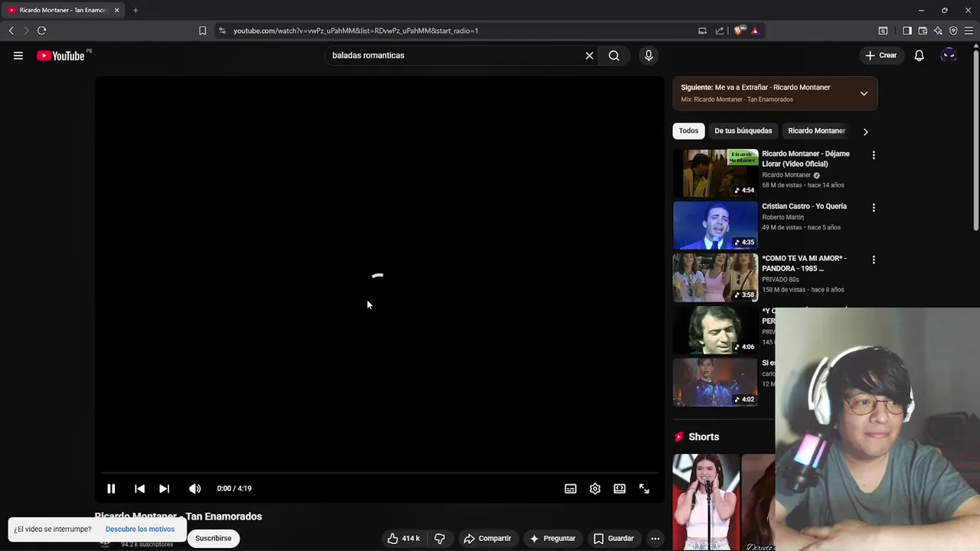980x551 pixels.
Task: Open the Leo AI assistant icon
Action: [x=938, y=31]
